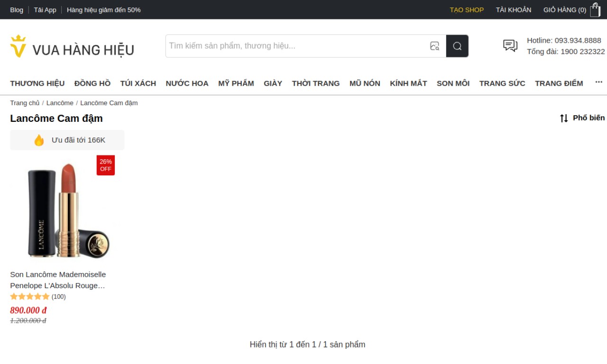
Task: Click the image search camera icon
Action: click(x=434, y=46)
